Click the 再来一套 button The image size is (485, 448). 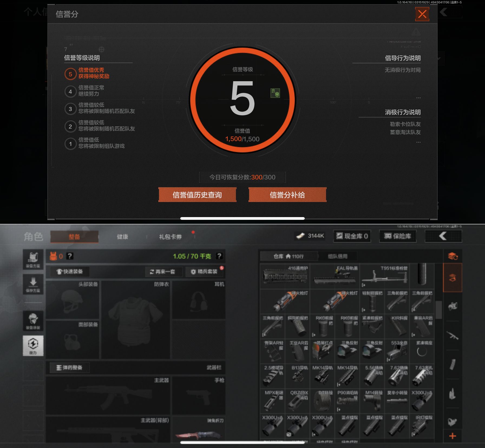pyautogui.click(x=163, y=272)
